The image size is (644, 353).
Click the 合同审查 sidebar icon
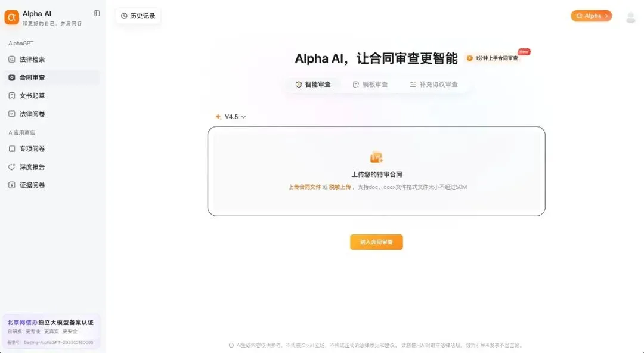(x=12, y=78)
